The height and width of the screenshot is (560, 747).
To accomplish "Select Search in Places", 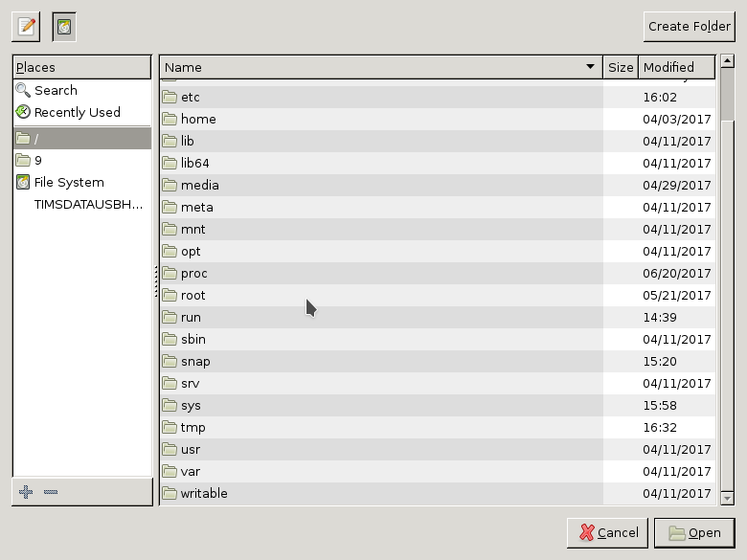I will [x=82, y=90].
